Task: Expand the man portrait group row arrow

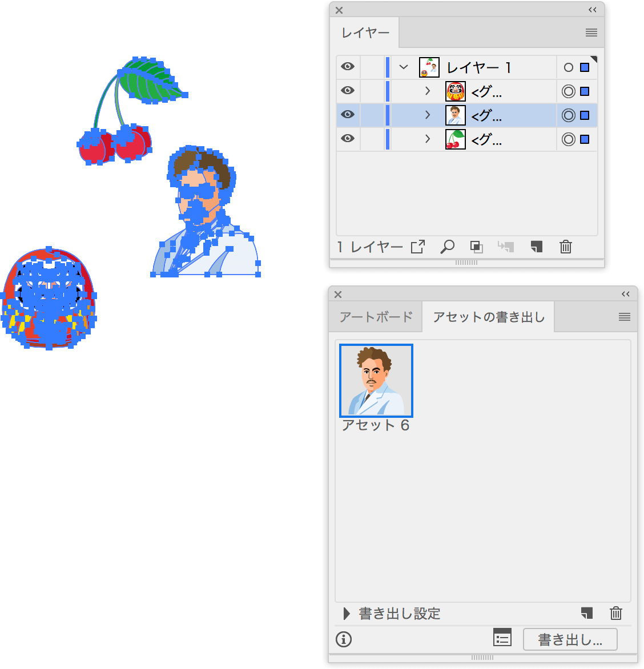Action: tap(428, 115)
